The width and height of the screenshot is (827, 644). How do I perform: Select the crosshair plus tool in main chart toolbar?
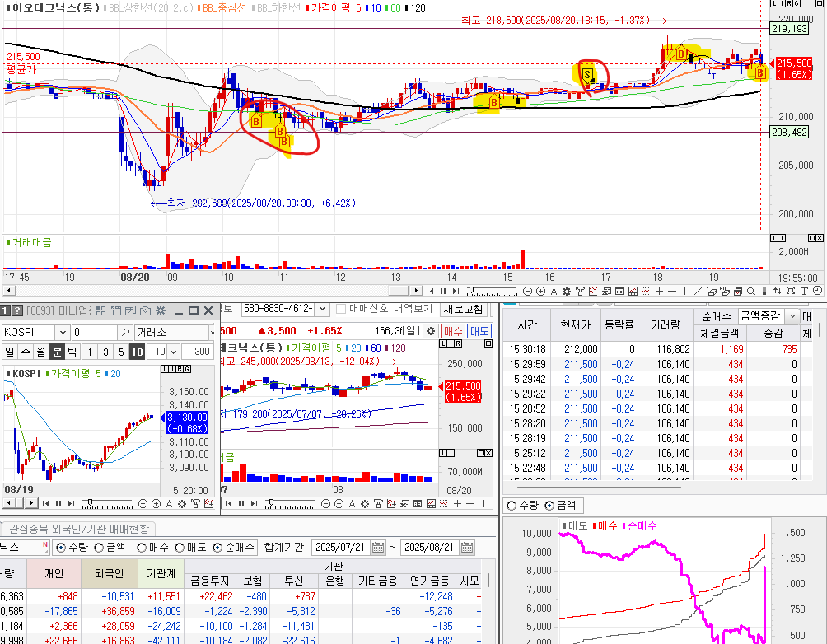659,291
